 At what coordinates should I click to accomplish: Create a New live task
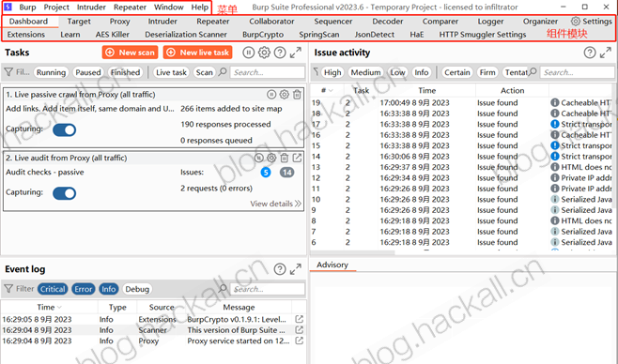198,53
